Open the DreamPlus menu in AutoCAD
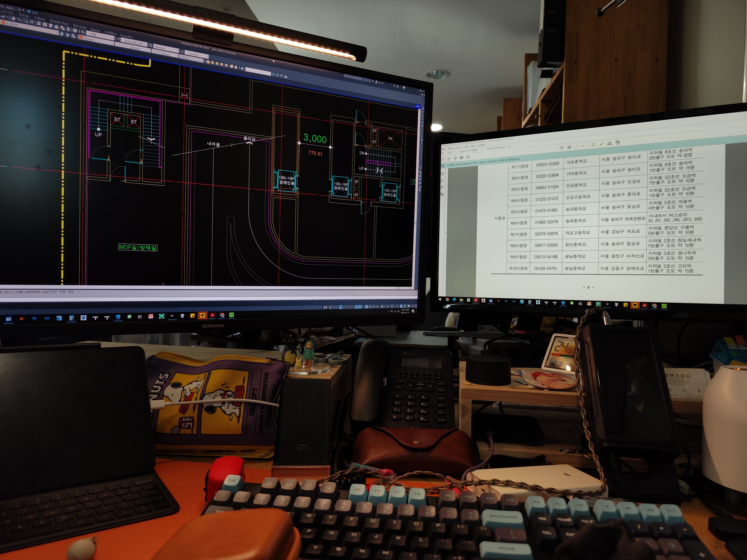 [x=127, y=36]
